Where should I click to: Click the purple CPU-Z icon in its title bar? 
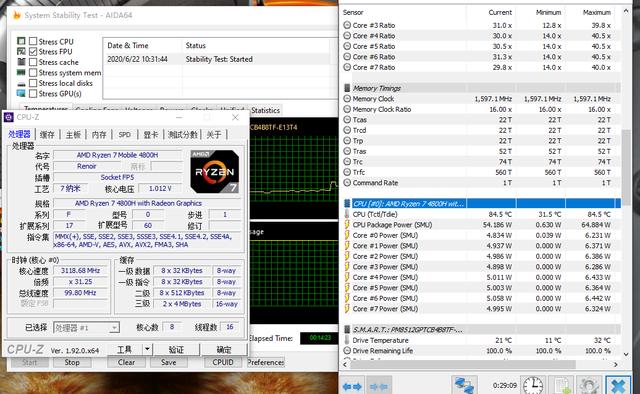tap(9, 118)
